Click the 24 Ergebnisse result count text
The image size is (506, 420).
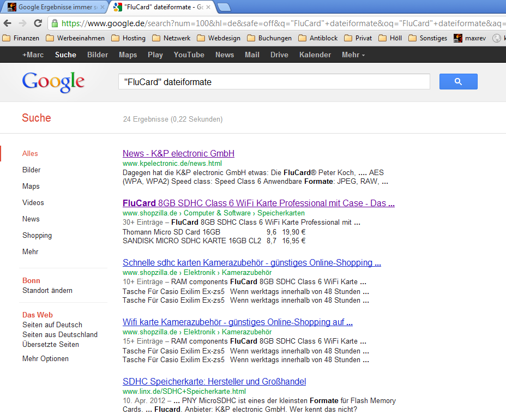[x=173, y=119]
